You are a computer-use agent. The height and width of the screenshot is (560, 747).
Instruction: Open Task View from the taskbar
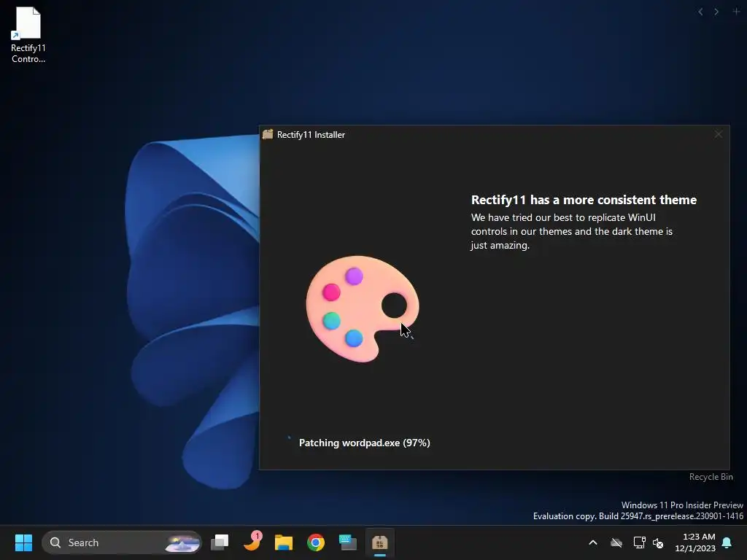[x=220, y=542]
